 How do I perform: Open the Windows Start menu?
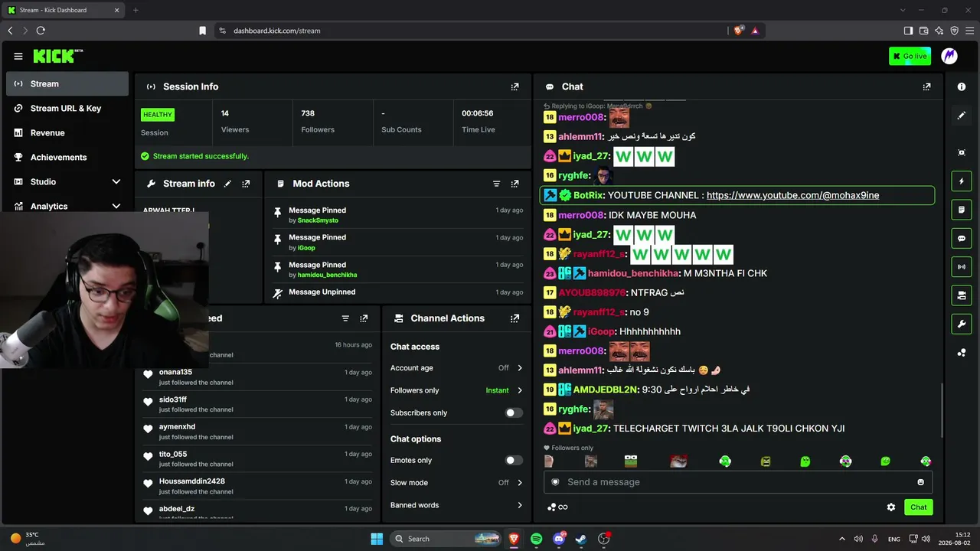pos(377,539)
